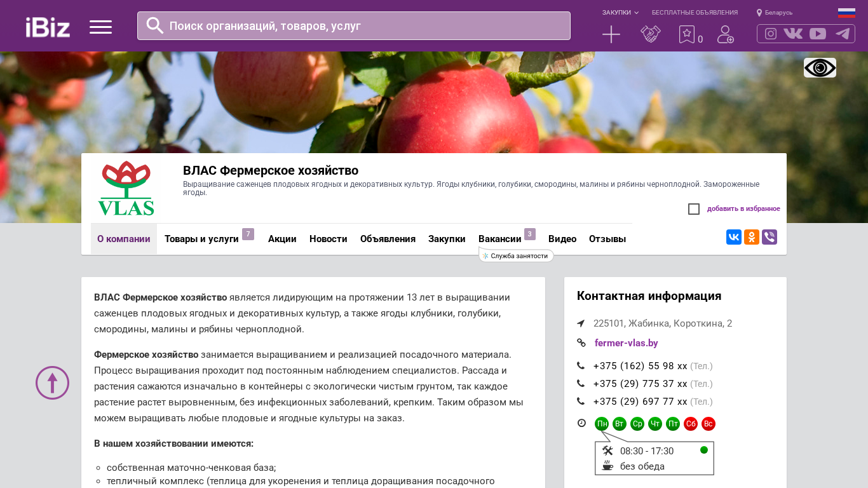The width and height of the screenshot is (868, 488).
Task: Share company page on Odnoklassniki
Action: (x=752, y=237)
